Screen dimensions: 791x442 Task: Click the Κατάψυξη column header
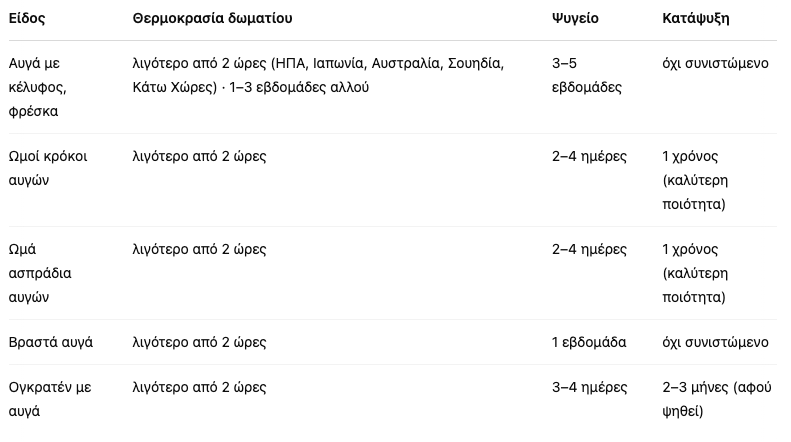(x=696, y=19)
